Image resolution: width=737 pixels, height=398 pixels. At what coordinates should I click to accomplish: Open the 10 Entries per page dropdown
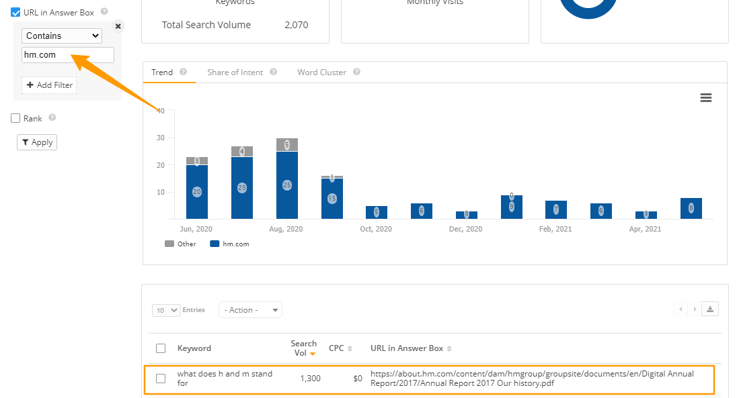click(166, 310)
